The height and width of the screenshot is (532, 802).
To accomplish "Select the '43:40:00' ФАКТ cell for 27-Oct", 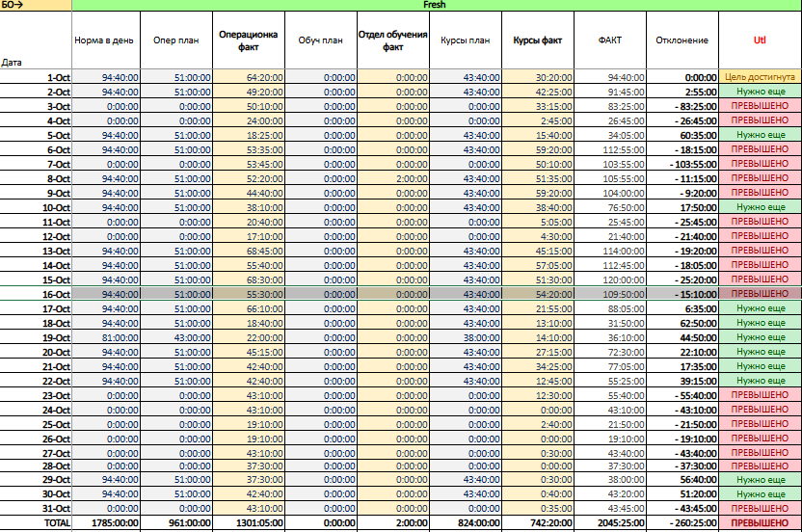I will pyautogui.click(x=610, y=453).
